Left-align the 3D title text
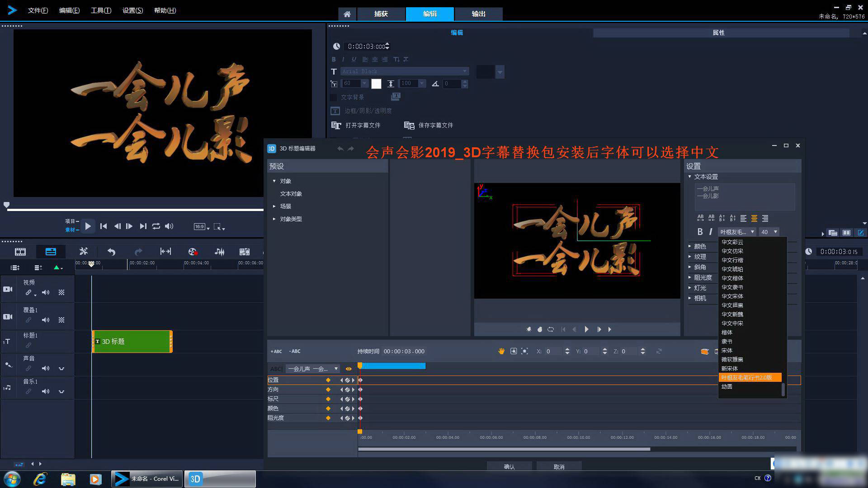The image size is (868, 488). pyautogui.click(x=743, y=218)
